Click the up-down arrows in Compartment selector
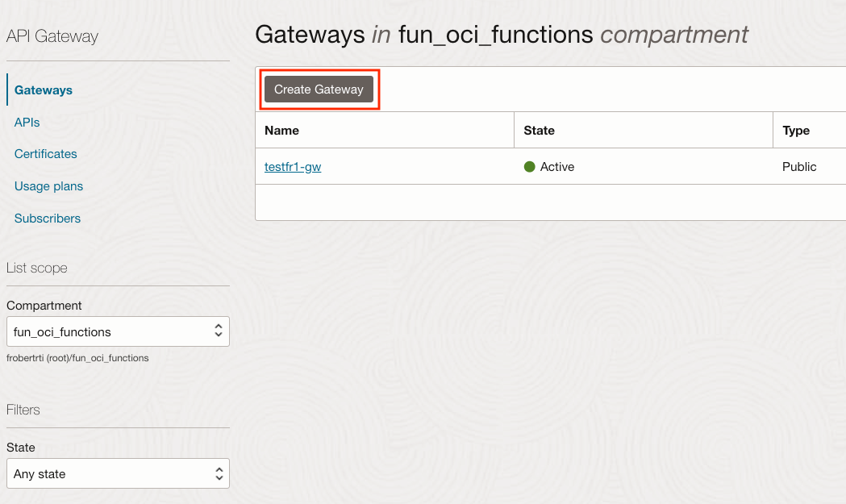Viewport: 846px width, 504px height. (x=218, y=331)
